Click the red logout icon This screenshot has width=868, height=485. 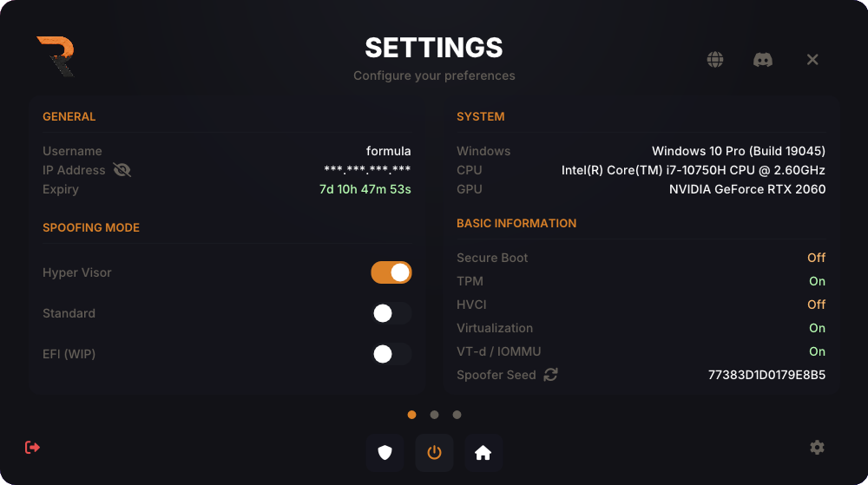33,448
